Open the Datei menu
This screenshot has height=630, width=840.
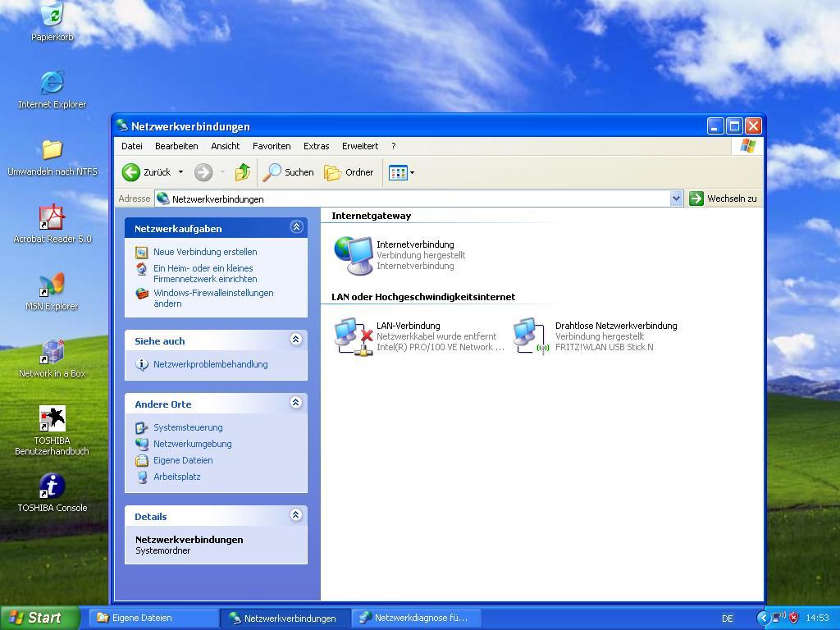coord(132,146)
